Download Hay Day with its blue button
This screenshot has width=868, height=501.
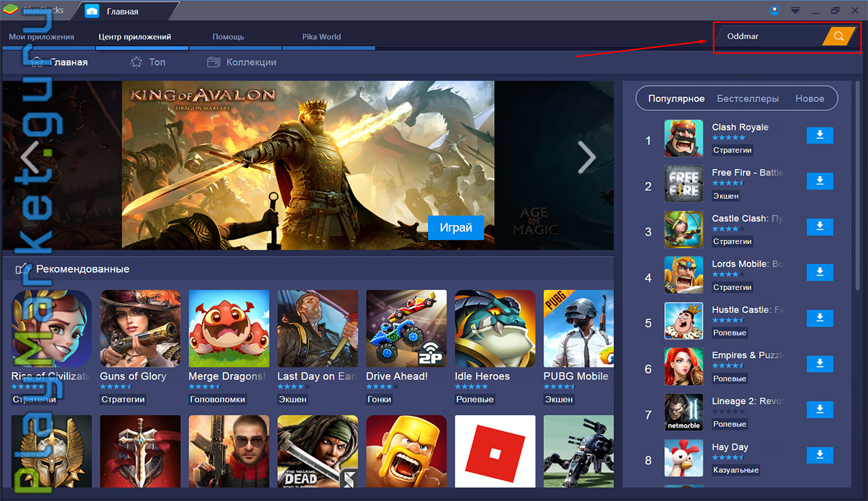pyautogui.click(x=820, y=455)
